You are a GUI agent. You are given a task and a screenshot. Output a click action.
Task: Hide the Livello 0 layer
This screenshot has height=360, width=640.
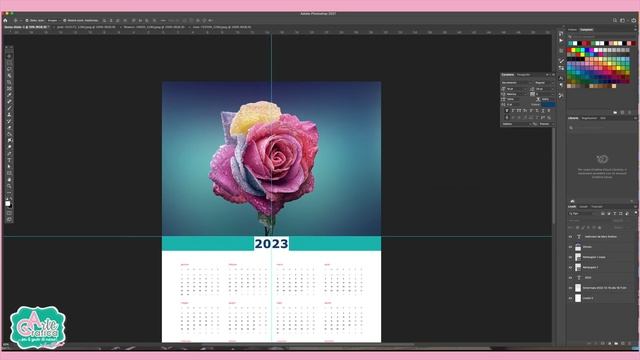point(570,298)
